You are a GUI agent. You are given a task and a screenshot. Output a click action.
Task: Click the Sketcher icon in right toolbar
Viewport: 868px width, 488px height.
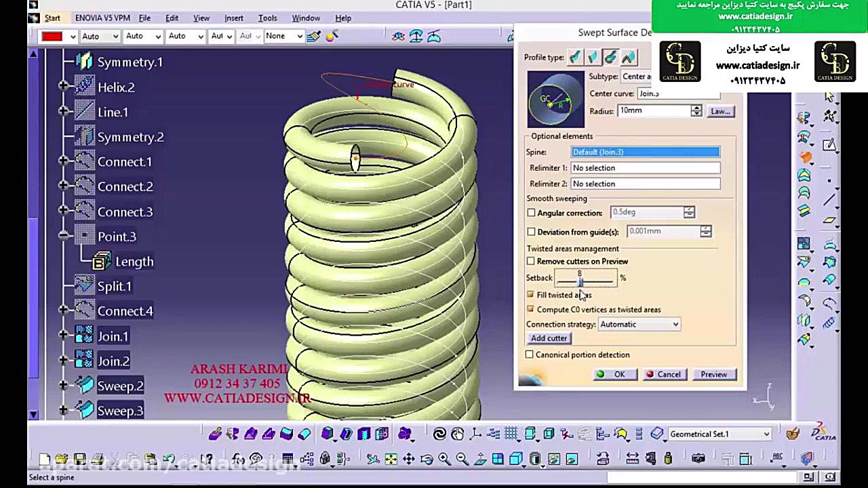(x=829, y=144)
